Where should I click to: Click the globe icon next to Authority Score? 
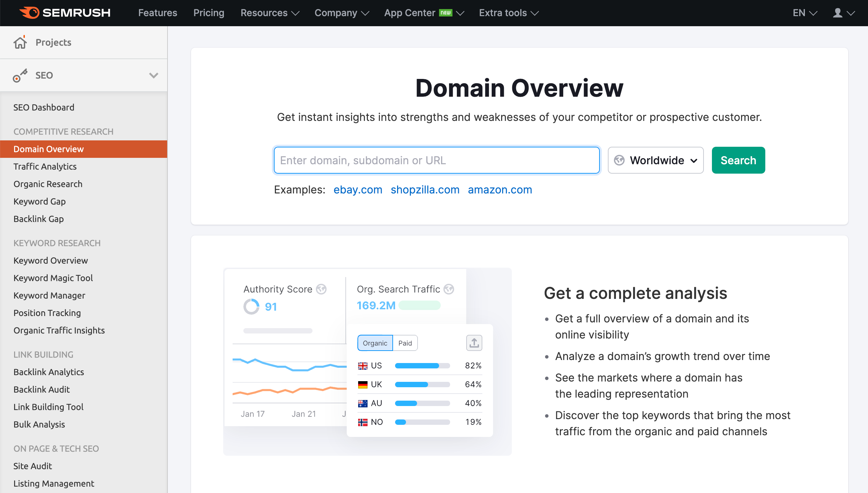[x=321, y=289]
